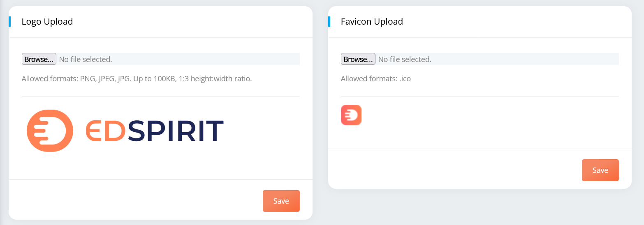The height and width of the screenshot is (225, 644).
Task: Click the orange EdSpirit circular logo icon
Action: (50, 131)
